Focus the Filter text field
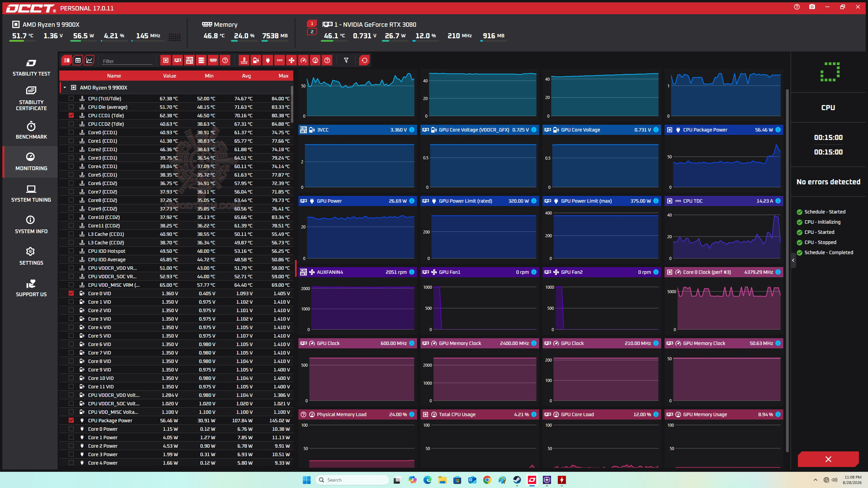 click(127, 61)
